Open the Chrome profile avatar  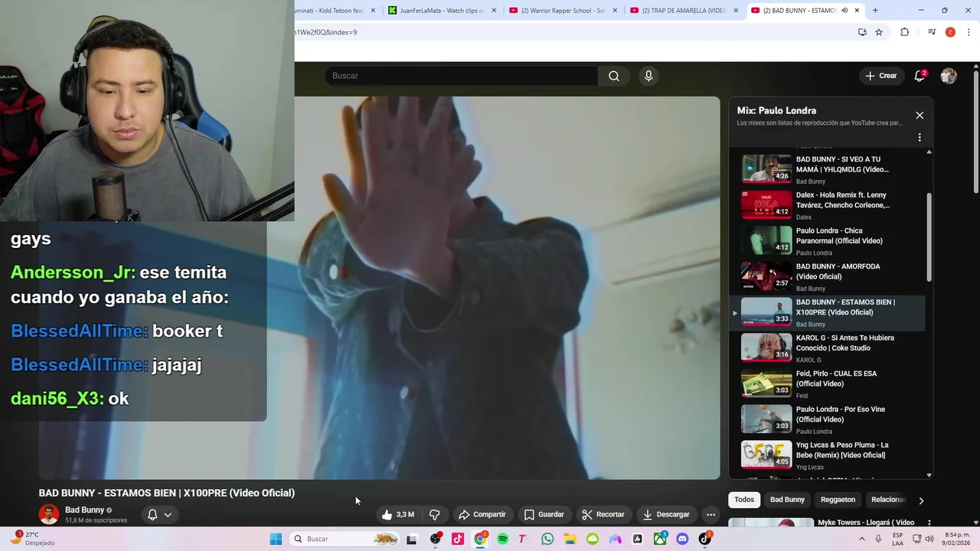pos(950,32)
